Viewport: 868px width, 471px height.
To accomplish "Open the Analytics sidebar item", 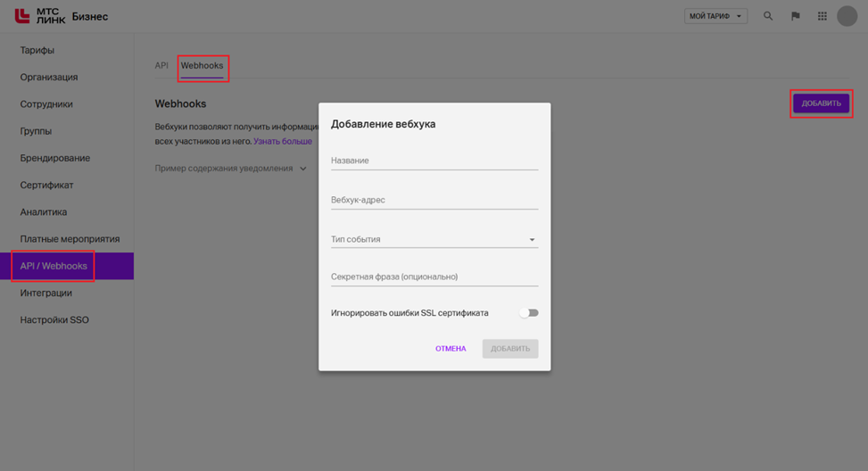I will coord(44,212).
